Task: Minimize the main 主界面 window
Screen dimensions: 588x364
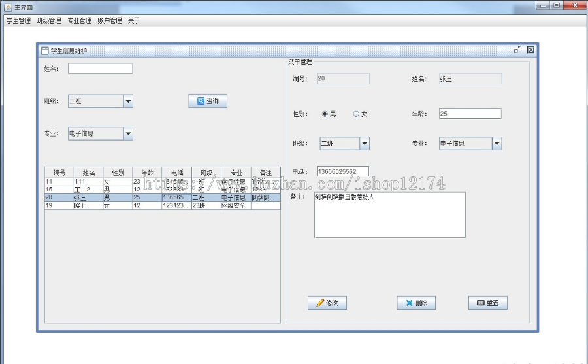Action: point(543,5)
